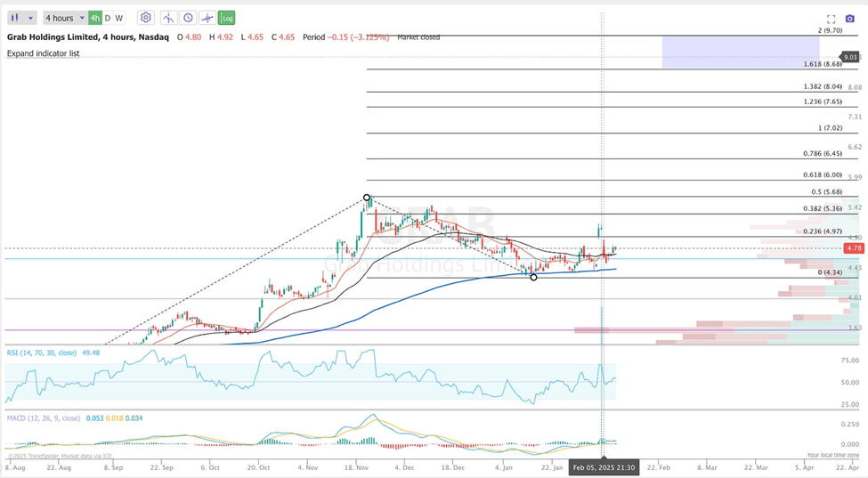Click the zigzag price pattern icon
Image resolution: width=868 pixels, height=478 pixels.
pyautogui.click(x=169, y=18)
